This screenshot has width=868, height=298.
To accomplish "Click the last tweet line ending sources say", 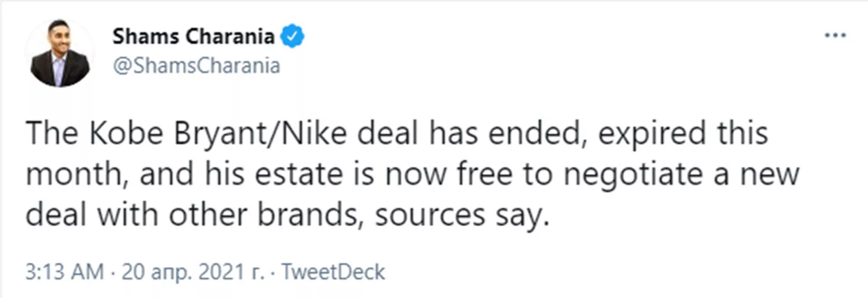I will point(288,215).
